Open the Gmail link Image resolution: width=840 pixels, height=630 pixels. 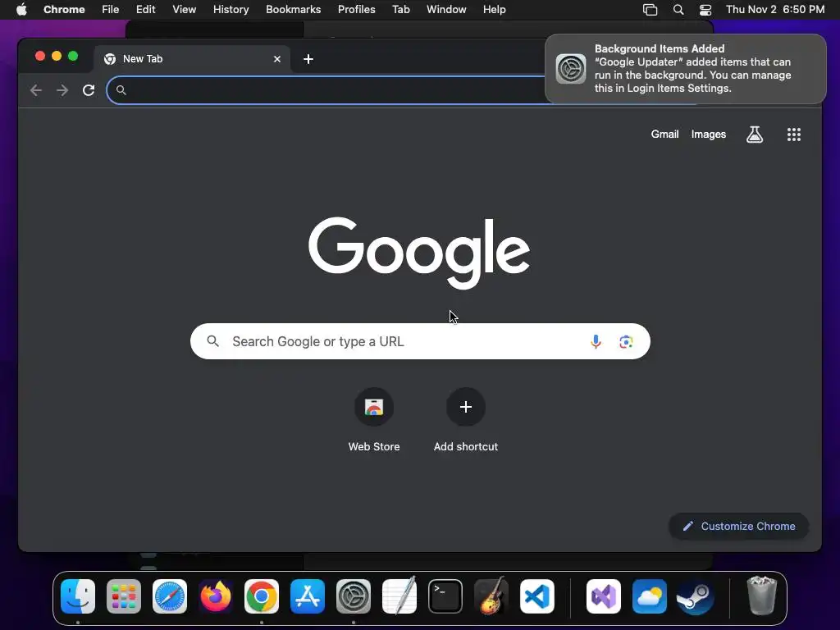(x=664, y=135)
